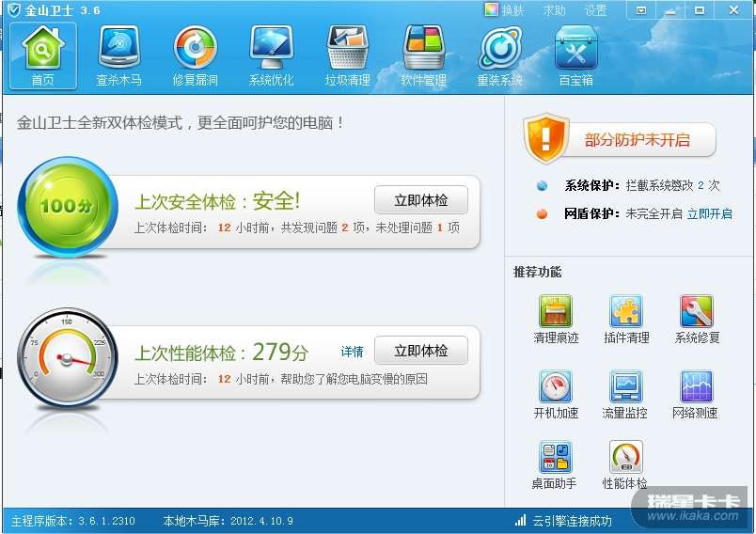Launch the 流量监控 traffic monitor icon
Viewport: 756px width, 534px height.
coord(626,386)
